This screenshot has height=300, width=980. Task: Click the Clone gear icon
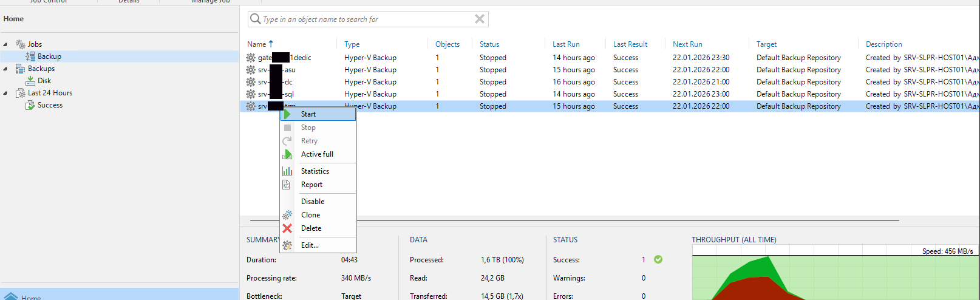(x=287, y=215)
